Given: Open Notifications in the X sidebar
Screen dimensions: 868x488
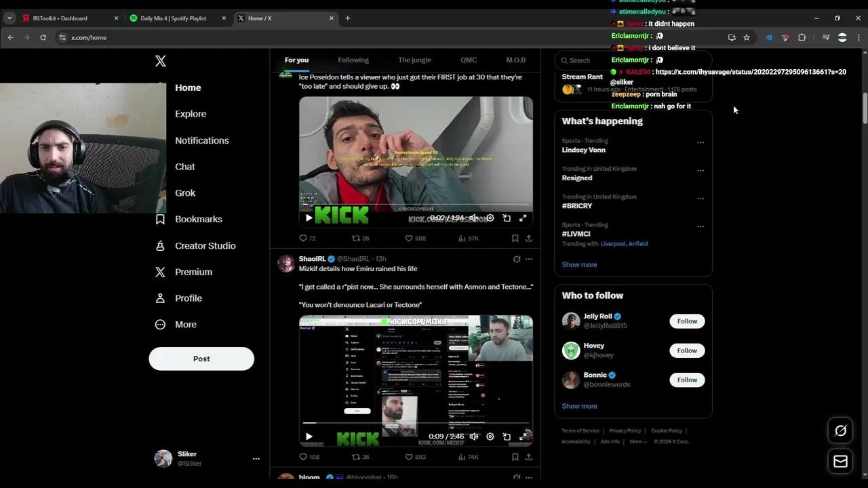Looking at the screenshot, I should click(202, 140).
